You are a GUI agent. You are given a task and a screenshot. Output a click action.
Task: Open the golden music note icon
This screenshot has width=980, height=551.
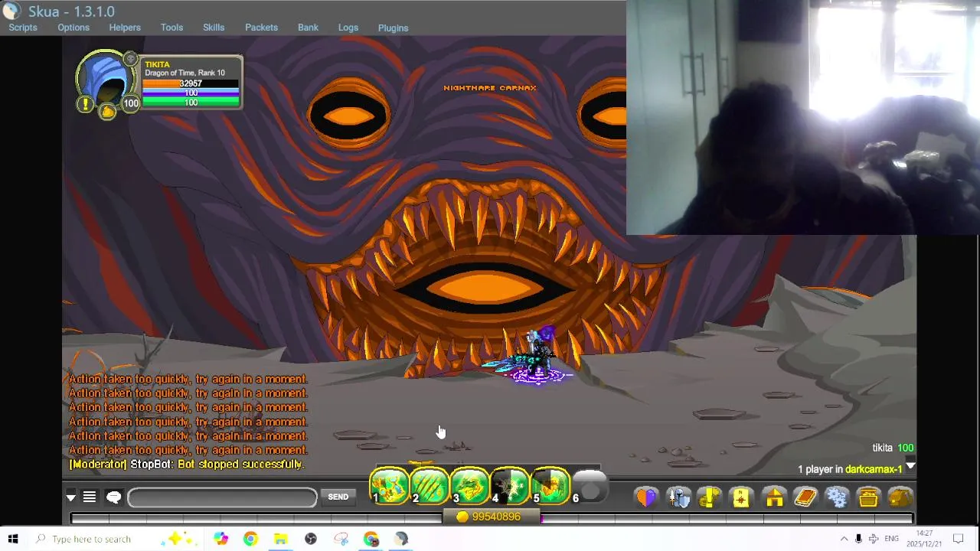[710, 497]
